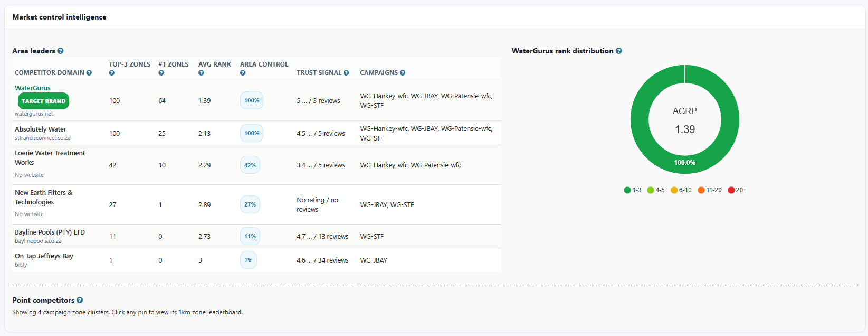Click the "Showing 4 campaign zone clusters" note
This screenshot has width=868, height=336.
(127, 312)
